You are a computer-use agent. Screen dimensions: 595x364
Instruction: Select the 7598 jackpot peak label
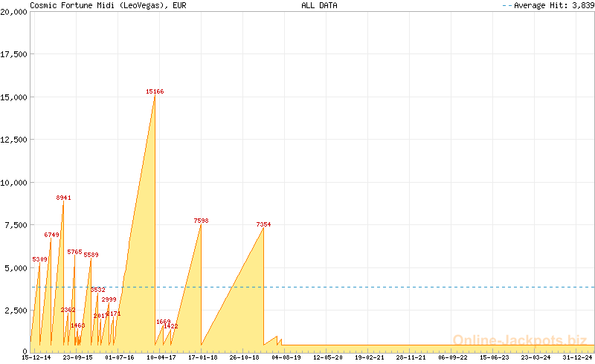pos(201,221)
